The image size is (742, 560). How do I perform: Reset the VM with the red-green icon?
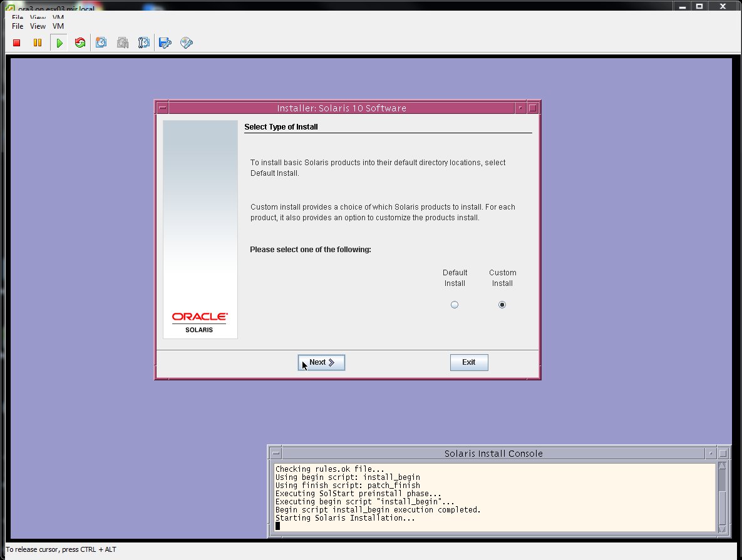pyautogui.click(x=80, y=43)
